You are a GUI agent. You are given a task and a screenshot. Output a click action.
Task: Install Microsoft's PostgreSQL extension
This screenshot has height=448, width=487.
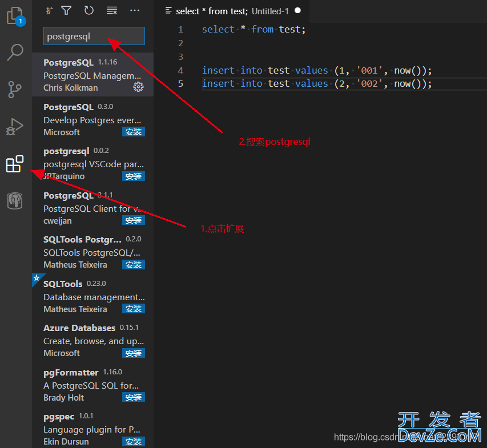click(x=134, y=132)
